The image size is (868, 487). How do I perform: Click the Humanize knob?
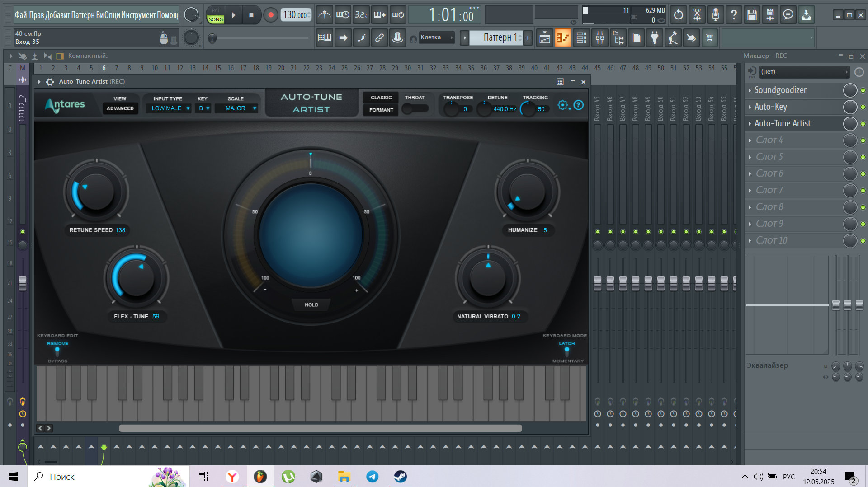[x=527, y=191]
